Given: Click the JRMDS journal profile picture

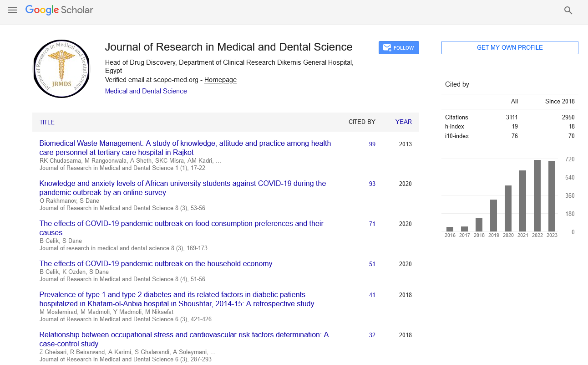Looking at the screenshot, I should tap(61, 69).
